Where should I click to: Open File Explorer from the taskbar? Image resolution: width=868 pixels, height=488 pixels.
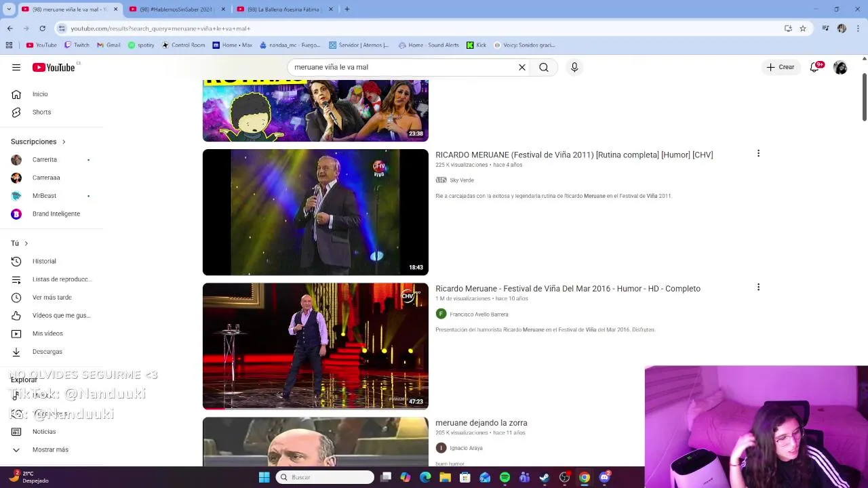(445, 477)
